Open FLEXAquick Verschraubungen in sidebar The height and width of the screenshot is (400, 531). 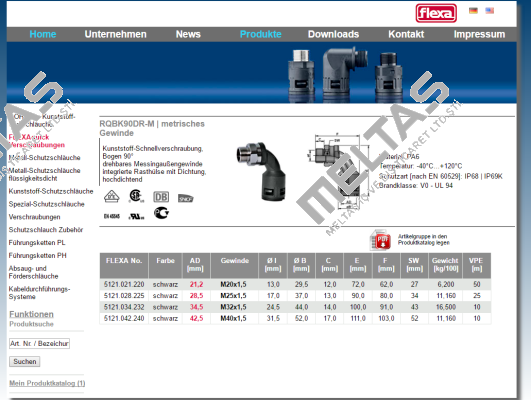pyautogui.click(x=37, y=141)
